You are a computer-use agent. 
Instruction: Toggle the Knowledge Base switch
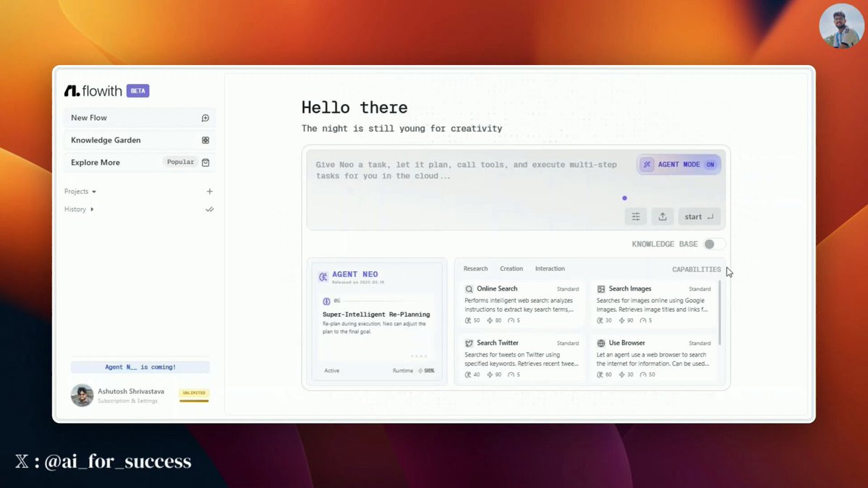[x=714, y=244]
